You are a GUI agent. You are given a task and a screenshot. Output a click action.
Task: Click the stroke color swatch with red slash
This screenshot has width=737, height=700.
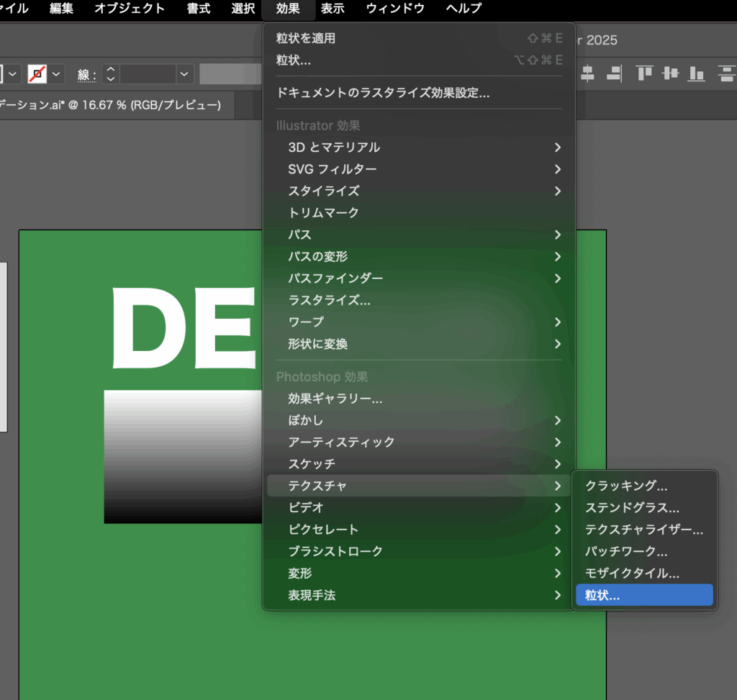(37, 74)
